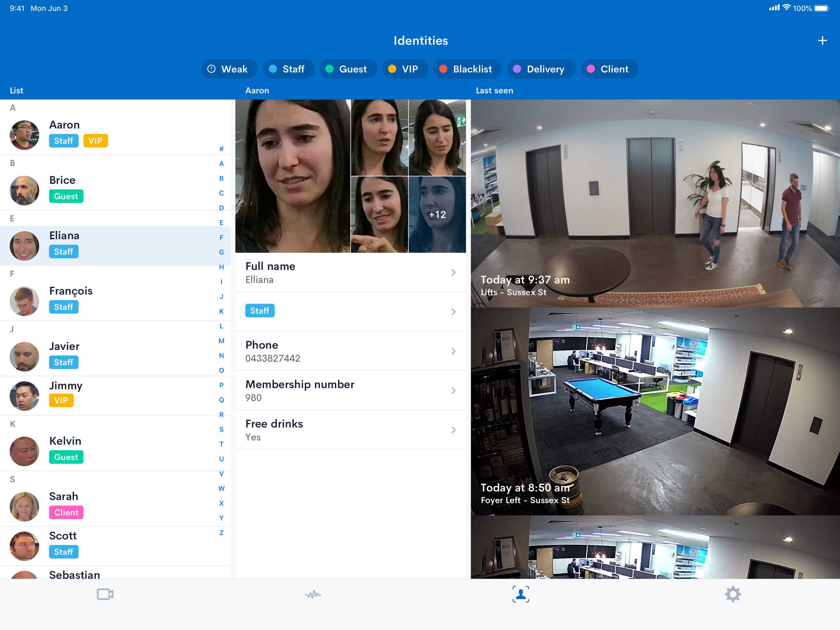Select the Identities face-scan tab icon
Viewport: 840px width, 630px height.
pyautogui.click(x=520, y=594)
